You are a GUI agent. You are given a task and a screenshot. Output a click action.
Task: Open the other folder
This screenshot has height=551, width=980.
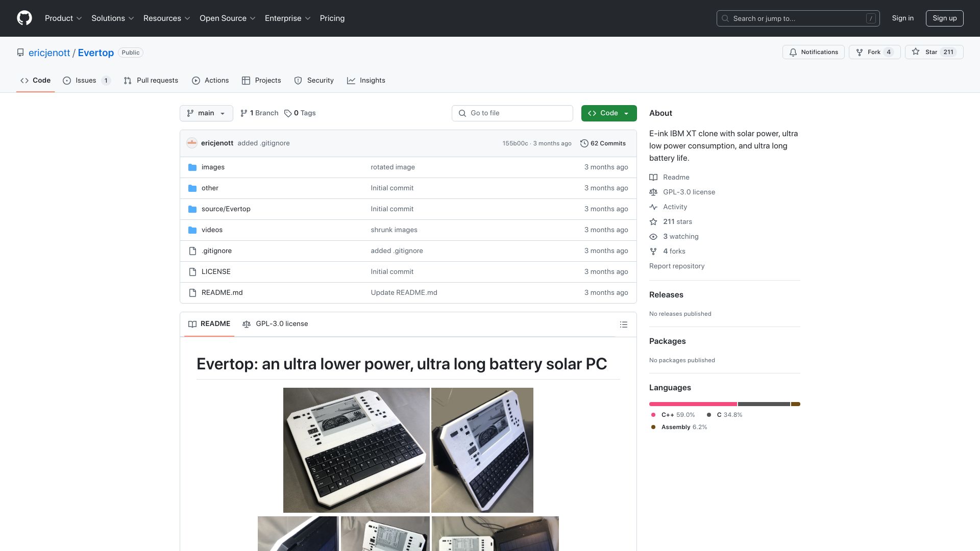click(210, 188)
